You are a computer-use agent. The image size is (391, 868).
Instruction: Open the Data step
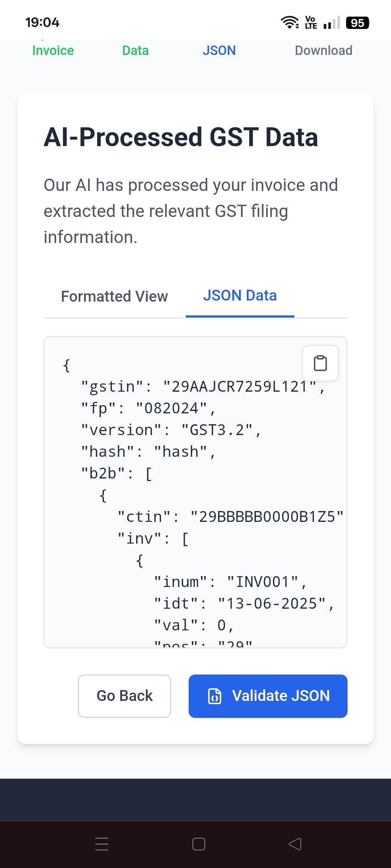(x=135, y=51)
